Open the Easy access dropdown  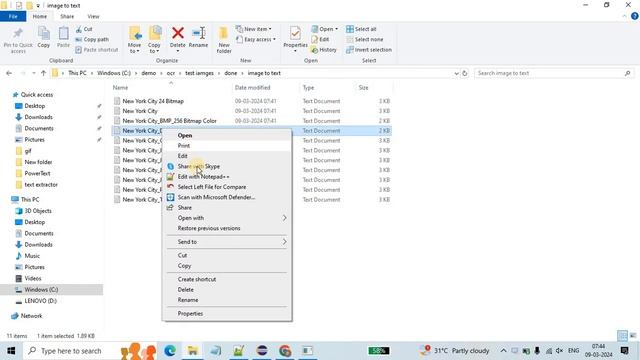tap(256, 39)
